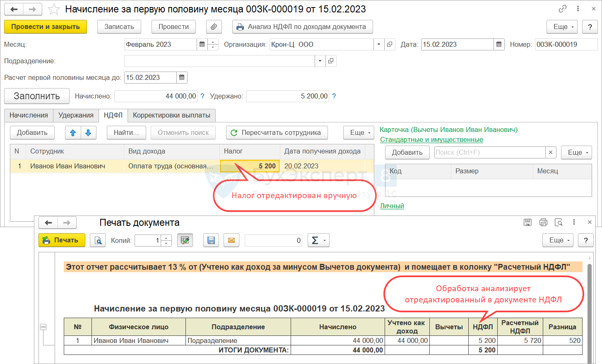Open Еще menu above НДФЛ table
The image size is (602, 364).
coord(359,133)
